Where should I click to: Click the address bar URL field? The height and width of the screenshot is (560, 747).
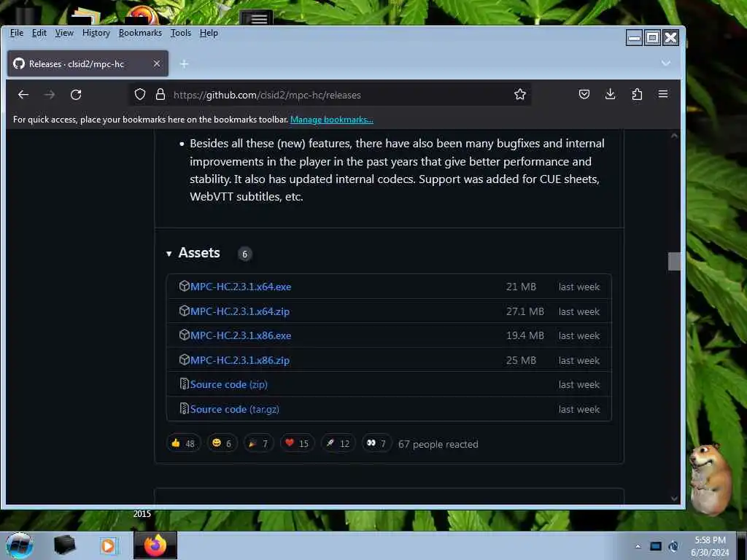click(329, 95)
